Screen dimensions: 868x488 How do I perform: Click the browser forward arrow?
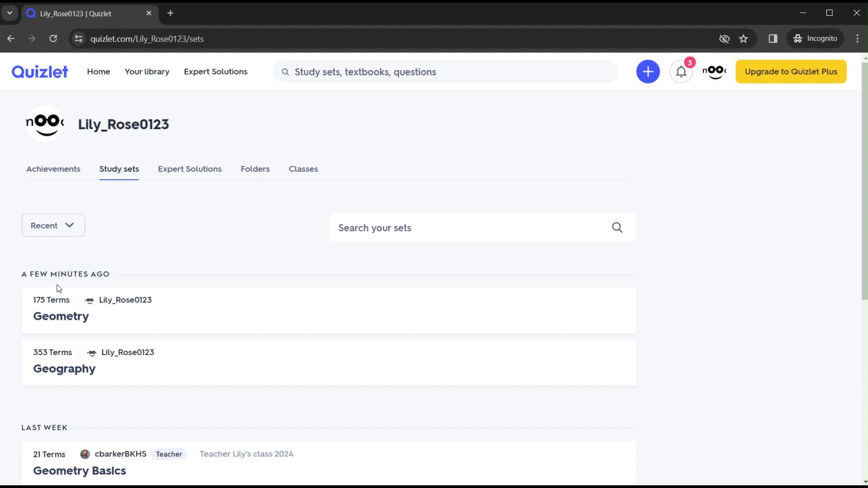coord(32,38)
